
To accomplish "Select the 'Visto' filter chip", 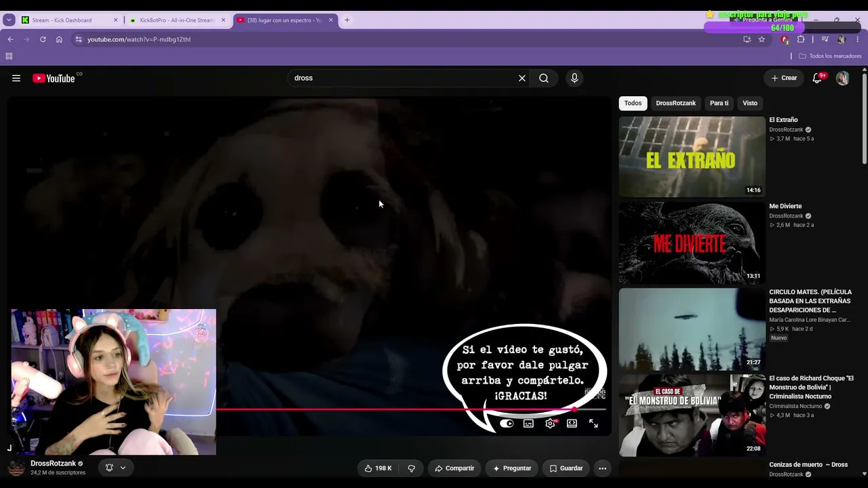I will [x=750, y=103].
